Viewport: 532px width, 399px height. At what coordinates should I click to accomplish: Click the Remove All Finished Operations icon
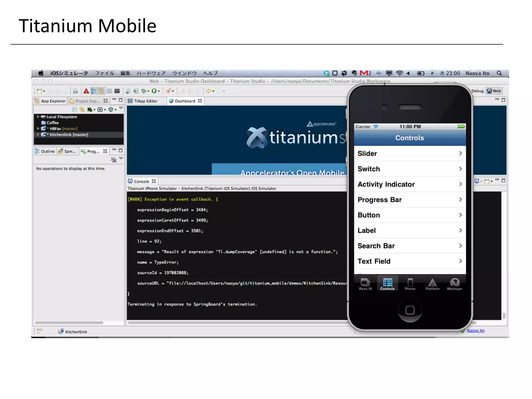click(114, 160)
